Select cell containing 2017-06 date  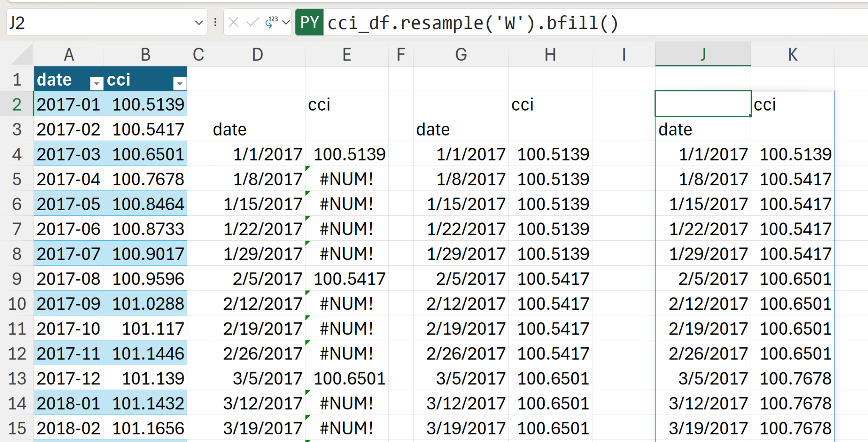(69, 229)
